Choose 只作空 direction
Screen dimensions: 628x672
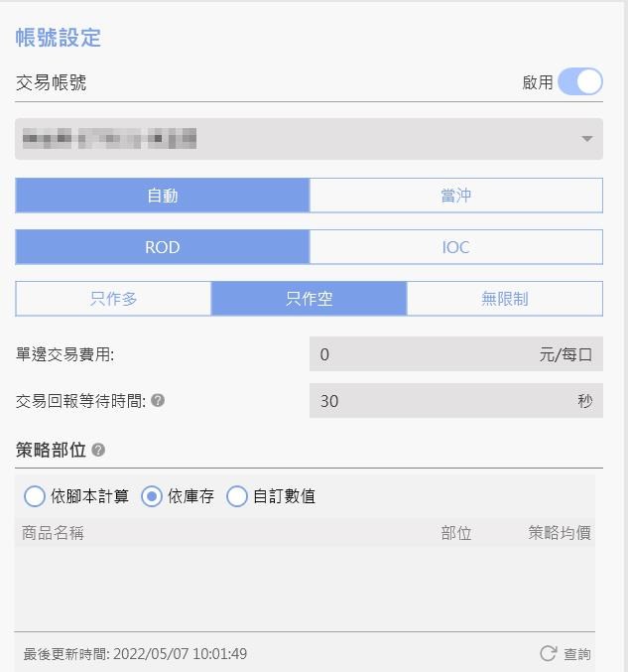click(309, 299)
